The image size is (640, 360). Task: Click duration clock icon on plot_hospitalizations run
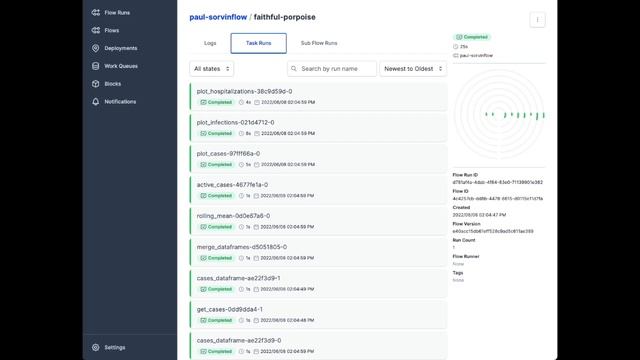pos(241,102)
